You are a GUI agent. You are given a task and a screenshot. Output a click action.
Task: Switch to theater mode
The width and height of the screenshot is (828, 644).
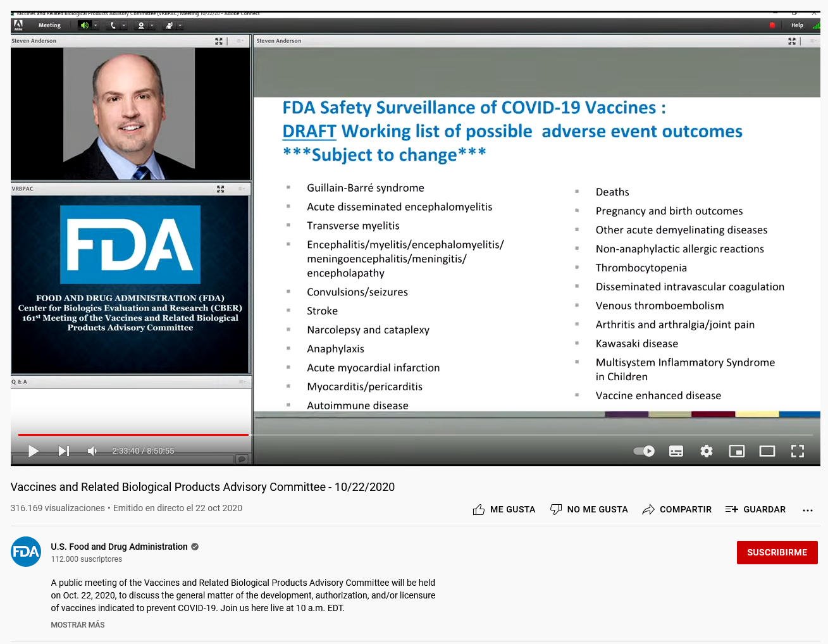pos(767,451)
